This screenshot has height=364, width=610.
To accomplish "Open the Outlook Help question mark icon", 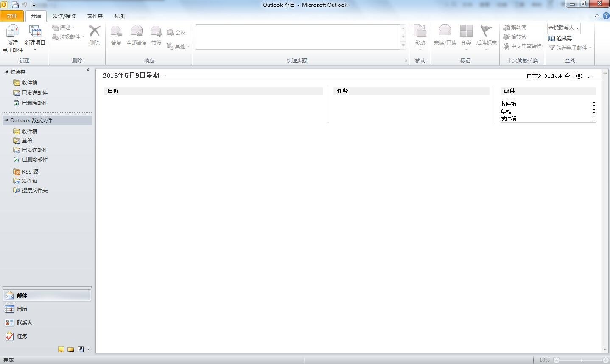I will (x=606, y=16).
